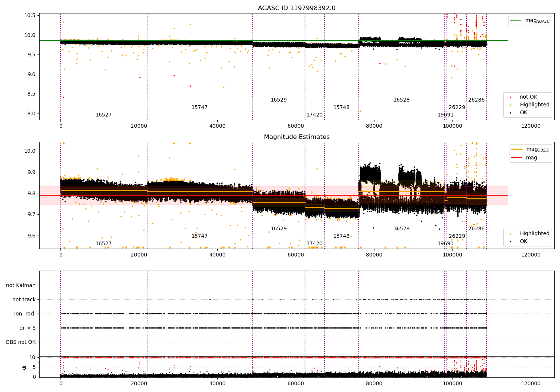Click OBSID label 15748 in AGASC ID plot
Screen dimensions: 560x392
[341, 108]
